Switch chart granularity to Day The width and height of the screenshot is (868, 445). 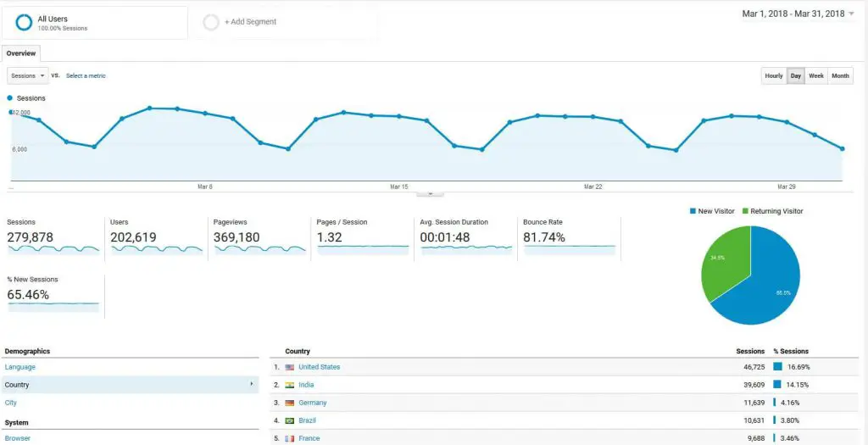(796, 75)
